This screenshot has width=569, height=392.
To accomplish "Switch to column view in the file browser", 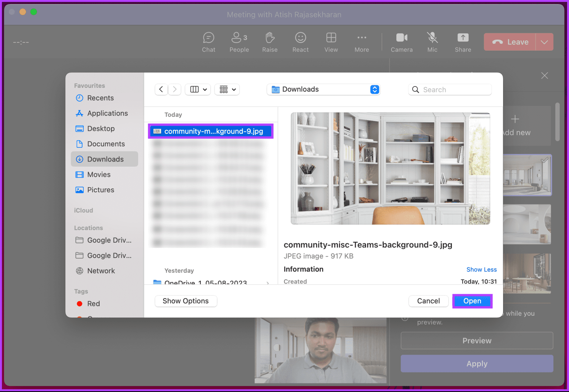I will click(194, 89).
